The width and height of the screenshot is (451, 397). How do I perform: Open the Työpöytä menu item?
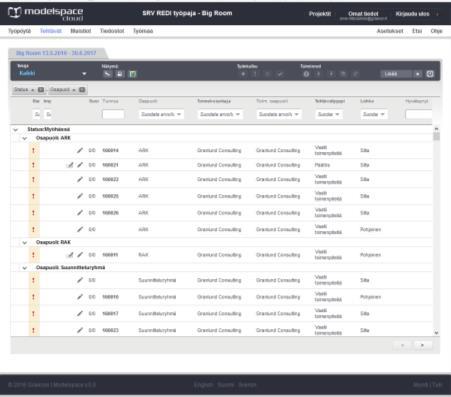19,31
